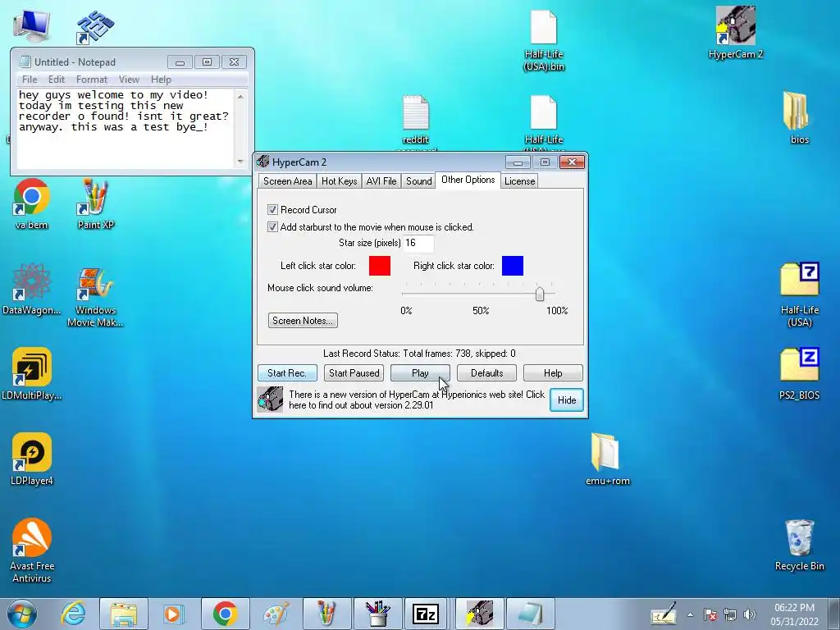840x630 pixels.
Task: Open the Paint XP shortcut
Action: (x=95, y=203)
